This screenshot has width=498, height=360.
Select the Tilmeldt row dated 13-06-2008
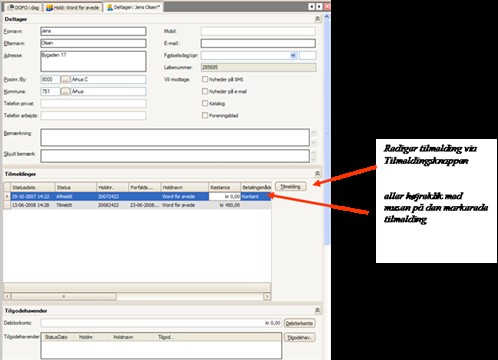coord(137,205)
